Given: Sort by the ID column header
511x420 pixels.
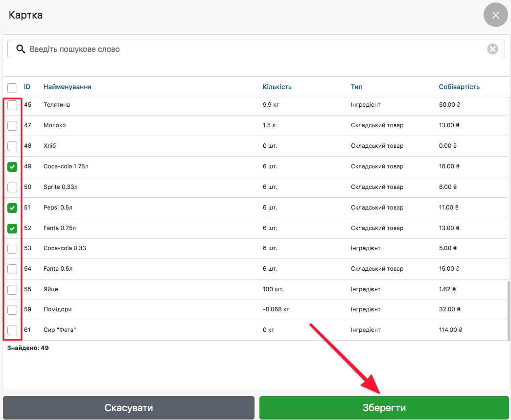Looking at the screenshot, I should 27,87.
